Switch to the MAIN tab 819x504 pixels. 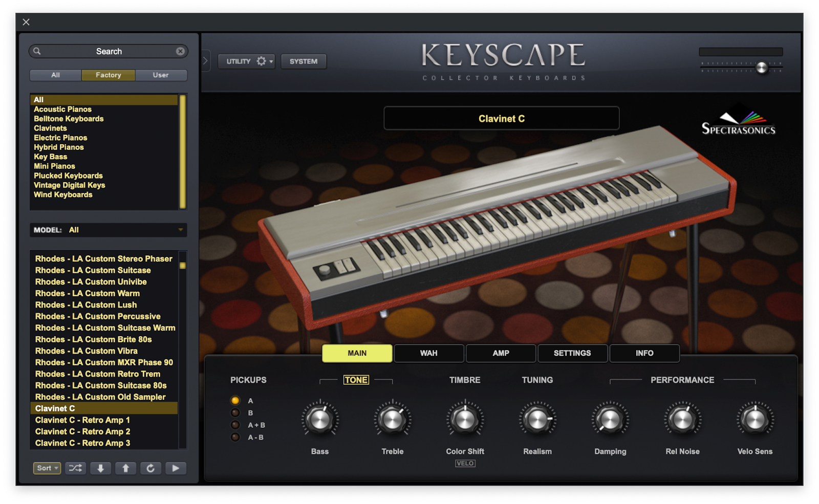point(357,353)
